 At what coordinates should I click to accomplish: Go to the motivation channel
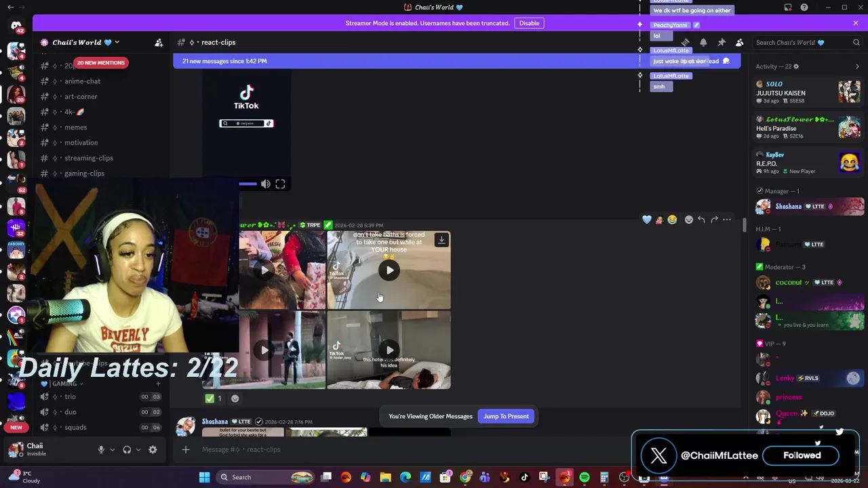point(81,142)
